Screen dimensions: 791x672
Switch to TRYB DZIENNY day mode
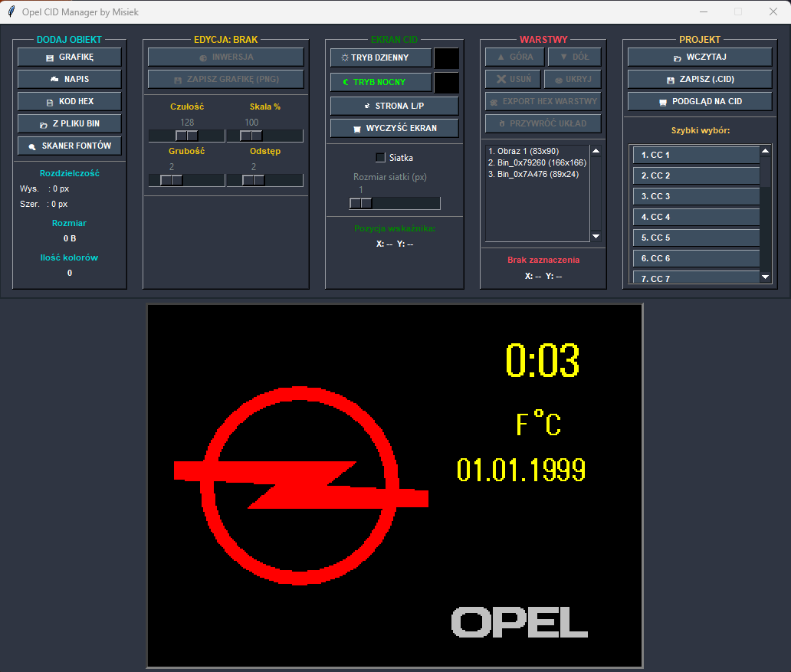pyautogui.click(x=382, y=57)
